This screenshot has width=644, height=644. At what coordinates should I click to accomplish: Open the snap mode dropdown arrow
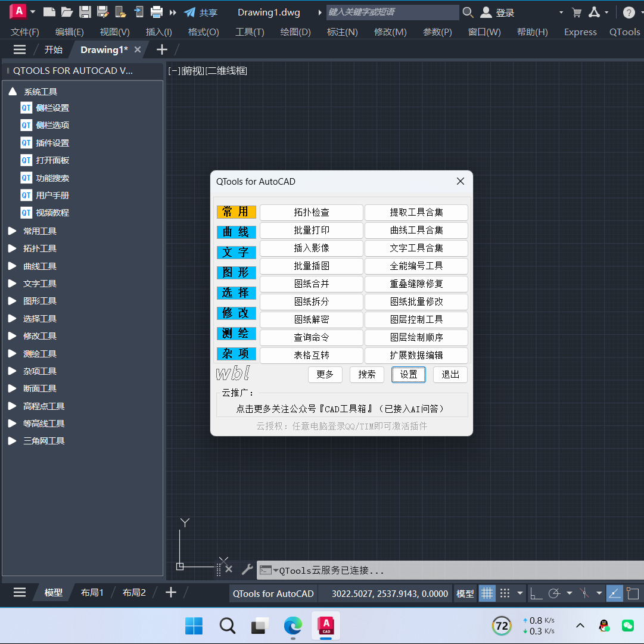click(x=520, y=593)
